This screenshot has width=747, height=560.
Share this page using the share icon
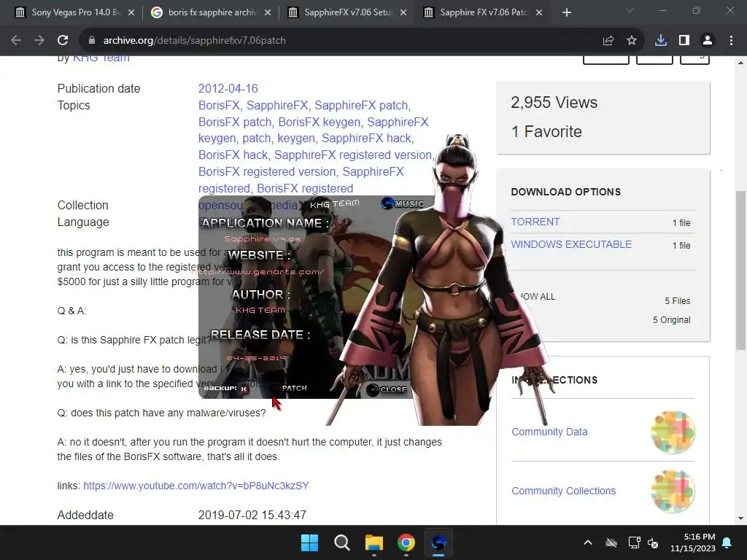[x=608, y=41]
